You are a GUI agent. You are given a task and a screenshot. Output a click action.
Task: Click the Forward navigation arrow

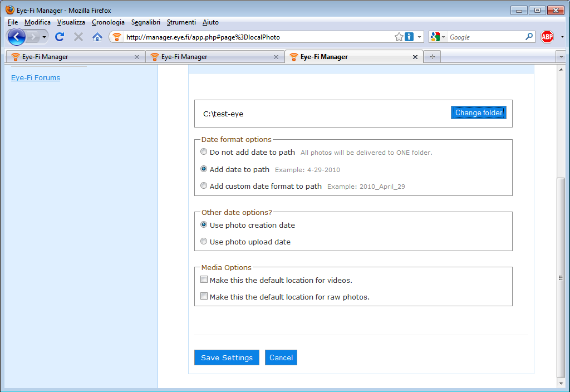[33, 37]
